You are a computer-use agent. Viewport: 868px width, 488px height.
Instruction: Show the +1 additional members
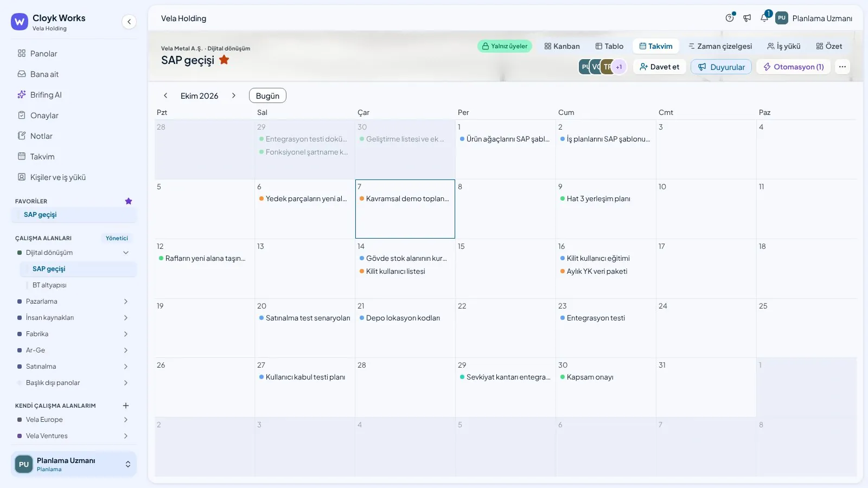(619, 67)
